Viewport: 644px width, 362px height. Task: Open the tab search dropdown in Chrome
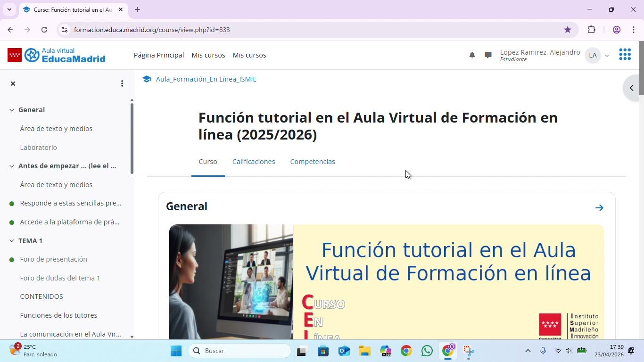click(9, 9)
